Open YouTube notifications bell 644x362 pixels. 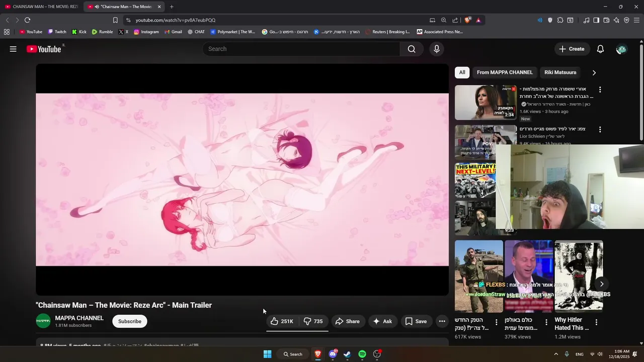click(x=600, y=49)
